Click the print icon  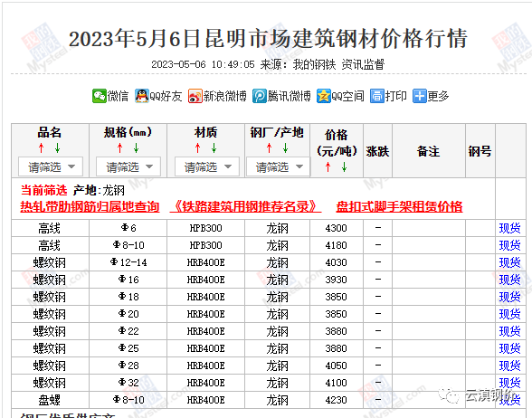(377, 96)
